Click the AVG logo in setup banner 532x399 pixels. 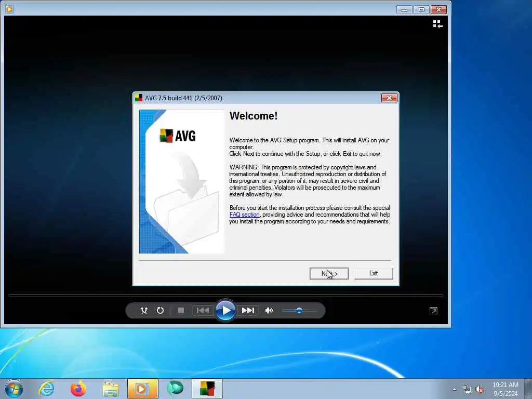(178, 136)
